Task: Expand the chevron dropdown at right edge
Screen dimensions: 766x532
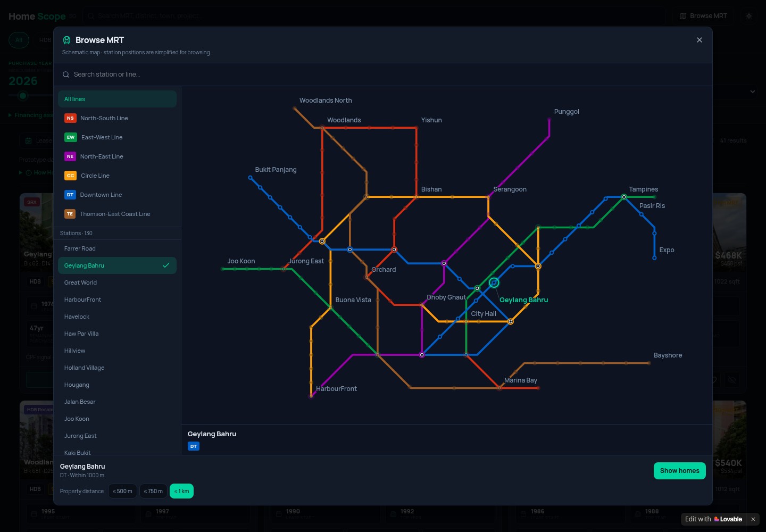Action: tap(753, 92)
